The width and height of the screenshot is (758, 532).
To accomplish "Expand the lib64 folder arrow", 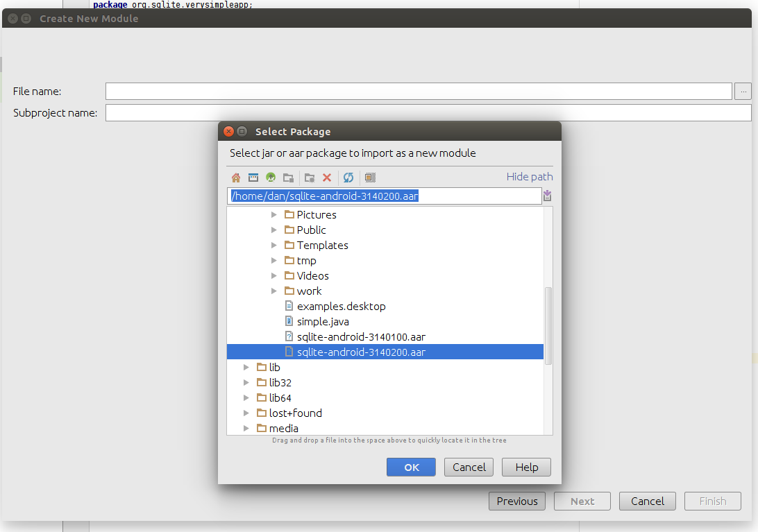I will pos(246,398).
